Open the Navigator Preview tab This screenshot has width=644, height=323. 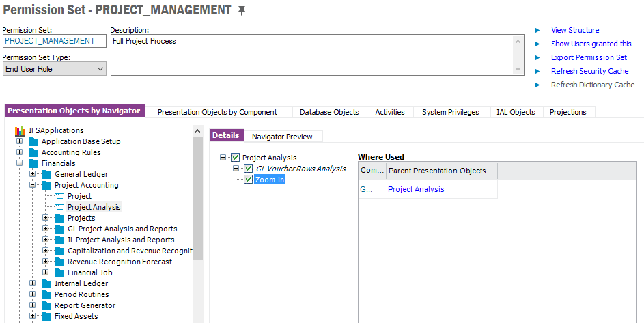(282, 137)
